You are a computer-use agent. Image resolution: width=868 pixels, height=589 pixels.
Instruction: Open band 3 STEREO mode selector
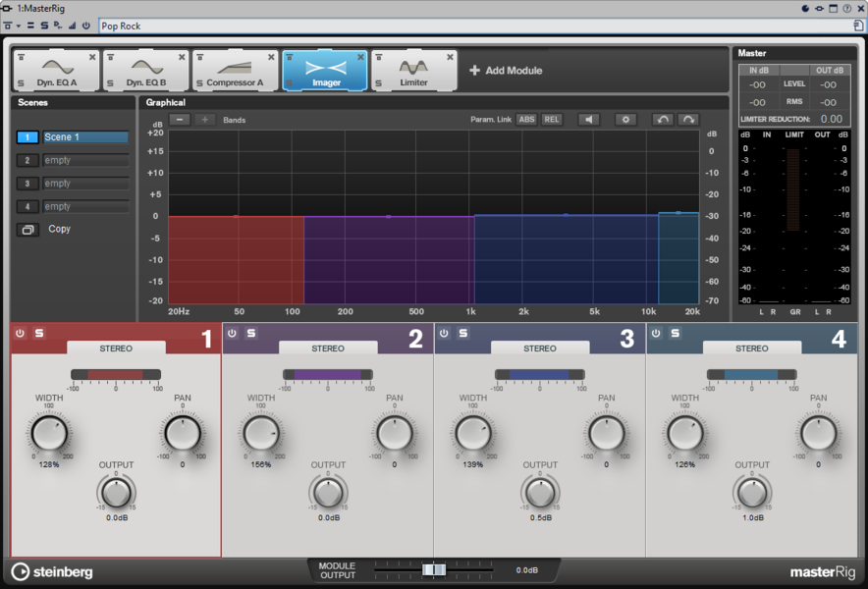click(x=540, y=348)
